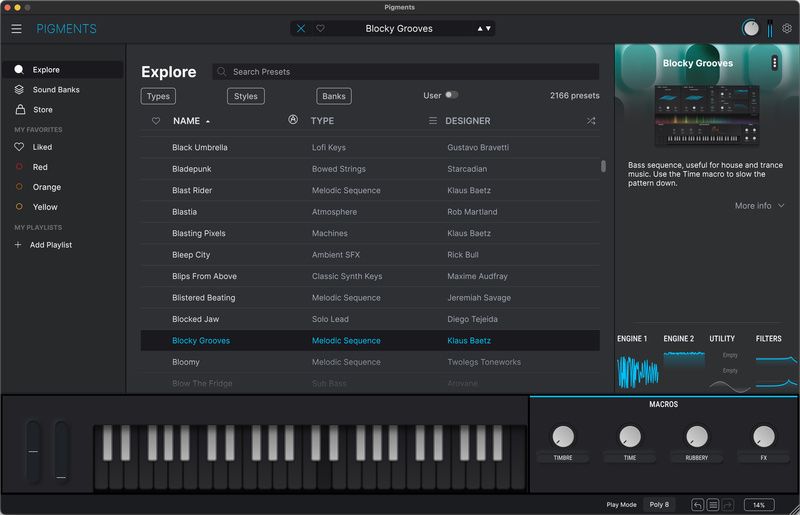Click the pitch bend wheel
Viewport: 800px width, 515px height.
[33, 452]
